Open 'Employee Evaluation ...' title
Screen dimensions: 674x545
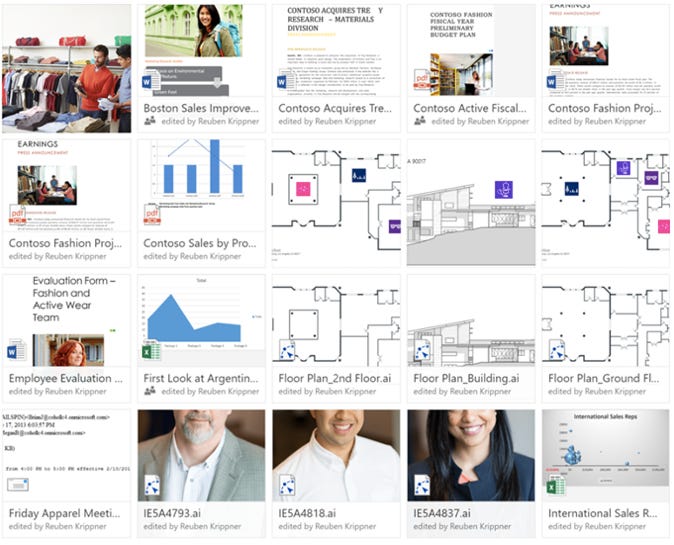coord(66,378)
